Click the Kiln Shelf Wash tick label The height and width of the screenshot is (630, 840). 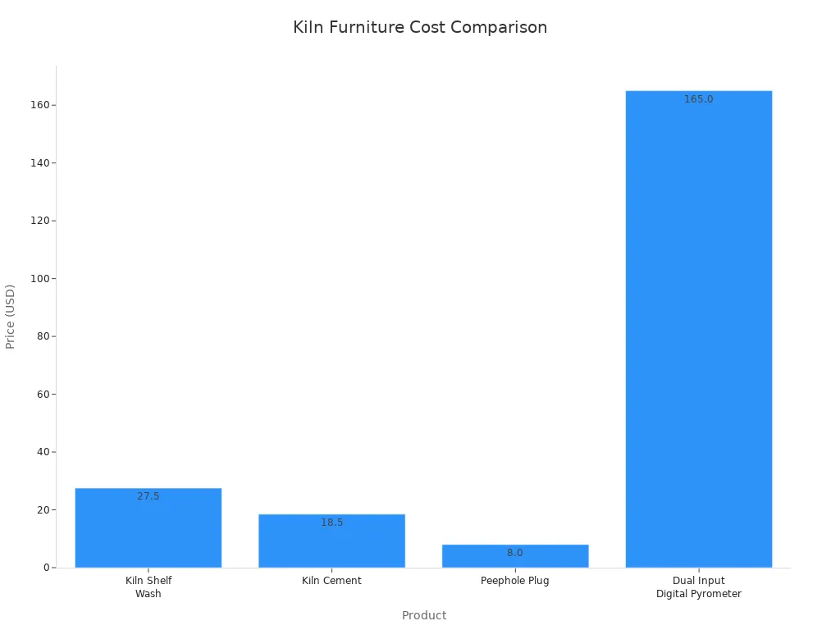coord(148,587)
